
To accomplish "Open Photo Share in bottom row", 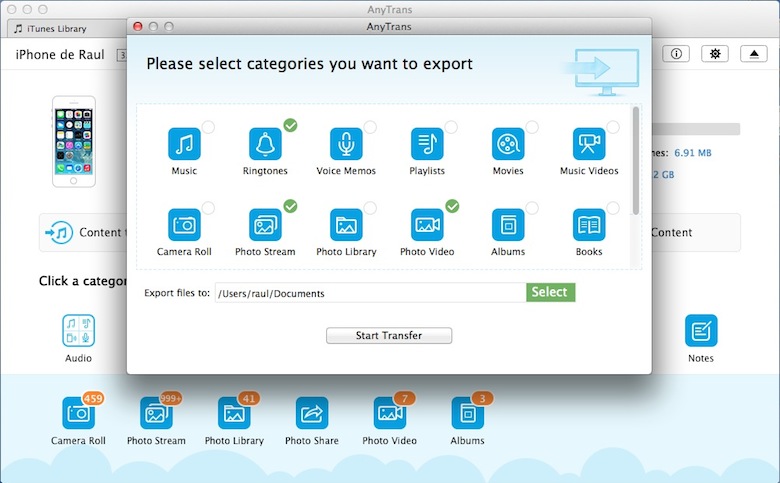I will click(x=312, y=413).
